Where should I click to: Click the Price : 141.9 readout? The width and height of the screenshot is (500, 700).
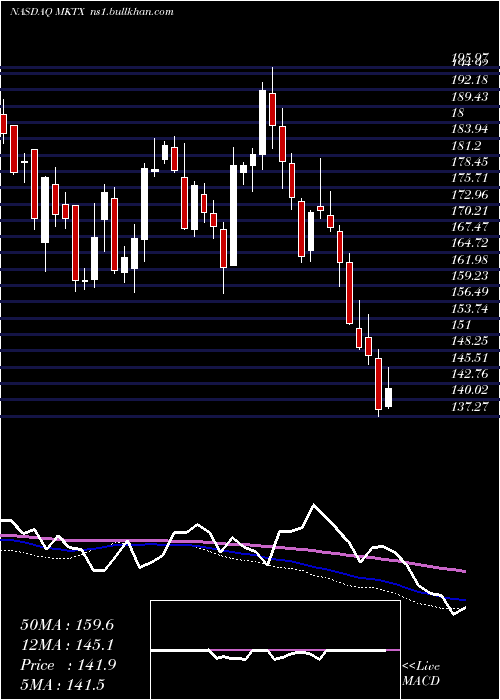click(x=68, y=665)
